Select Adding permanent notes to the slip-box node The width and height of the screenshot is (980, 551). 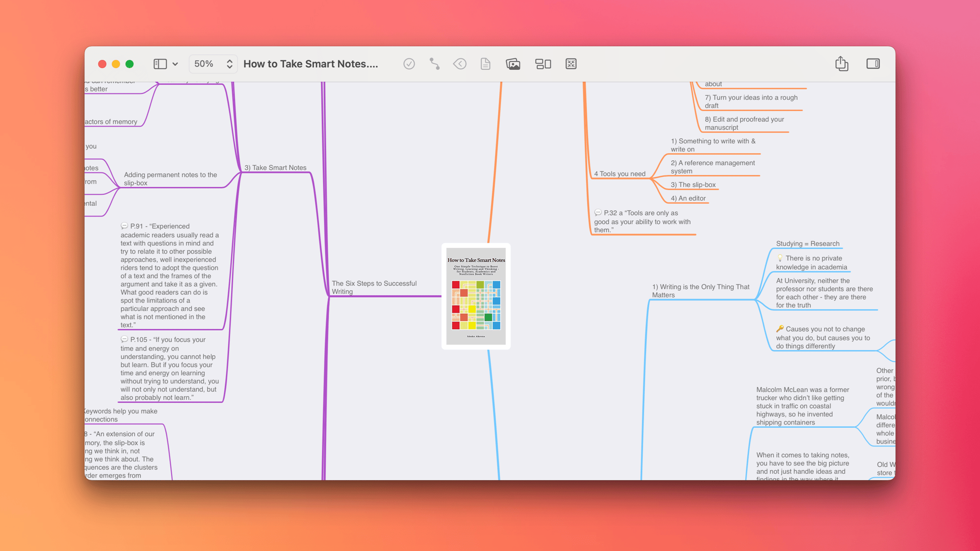coord(170,179)
